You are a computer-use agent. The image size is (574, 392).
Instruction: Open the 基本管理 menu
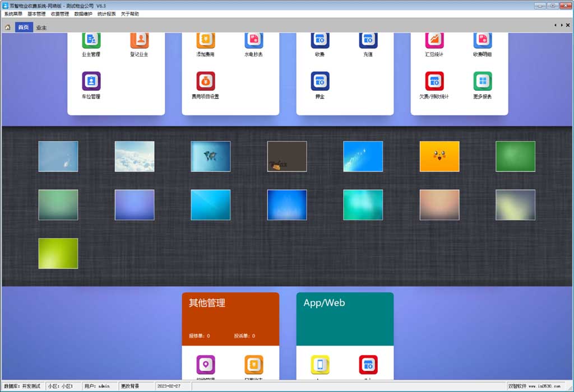point(36,14)
